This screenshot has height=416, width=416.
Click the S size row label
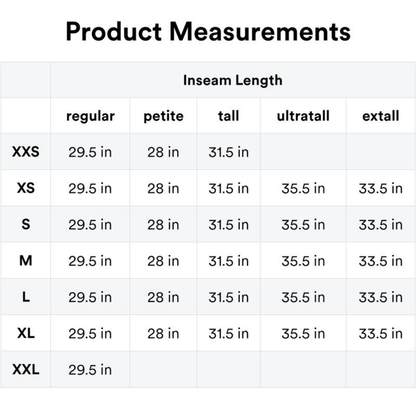click(26, 224)
